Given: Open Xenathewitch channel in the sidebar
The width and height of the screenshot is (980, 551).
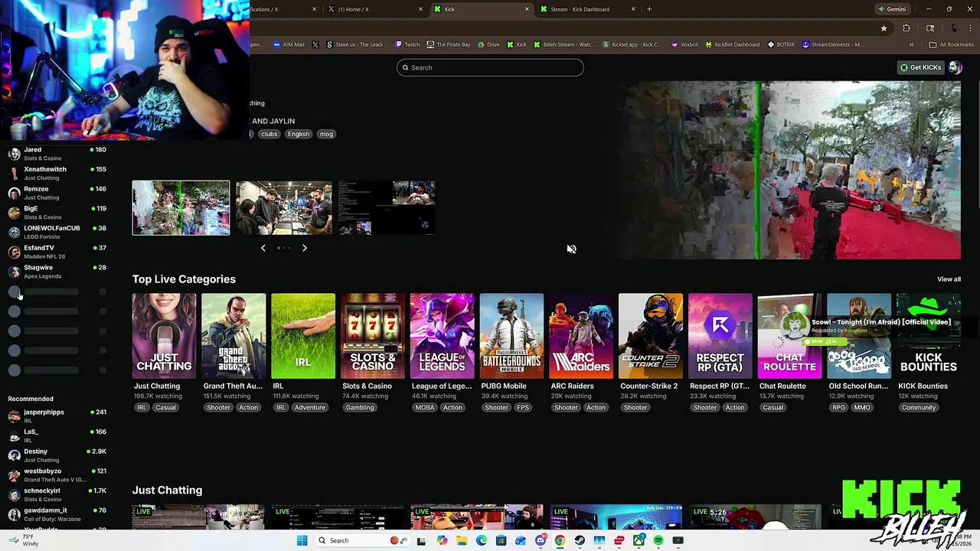Looking at the screenshot, I should coord(57,173).
